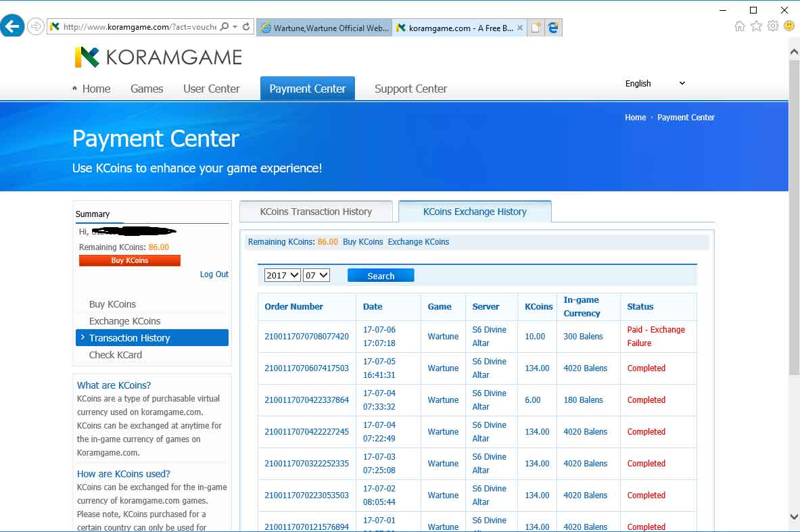This screenshot has width=800, height=532.
Task: Open Check KCard in the sidebar
Action: pos(116,355)
